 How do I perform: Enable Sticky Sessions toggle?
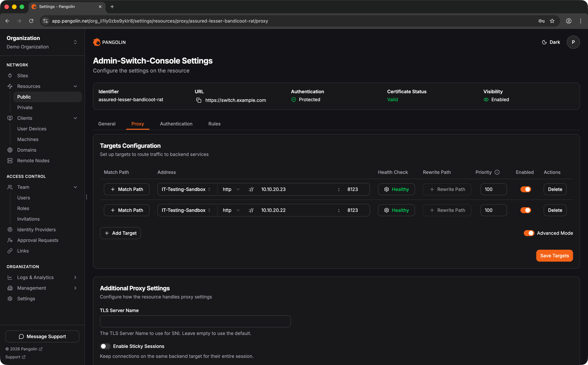click(105, 346)
